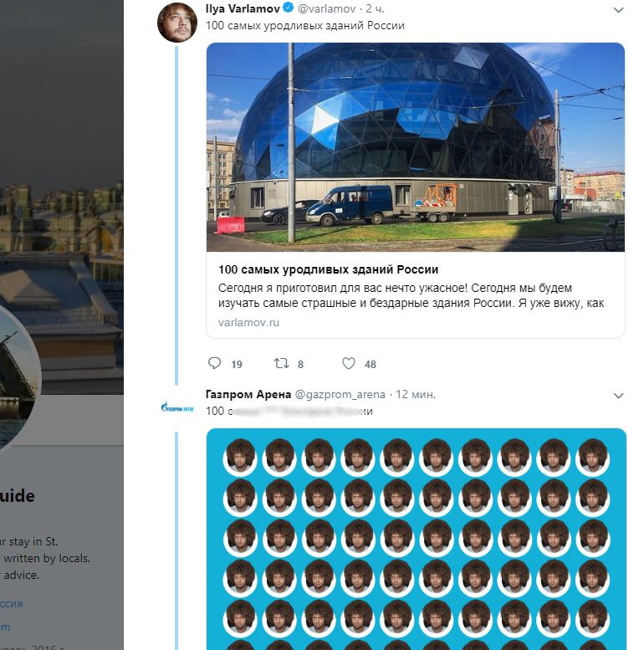Open the @varlamov handle link
This screenshot has width=644, height=650.
326,8
